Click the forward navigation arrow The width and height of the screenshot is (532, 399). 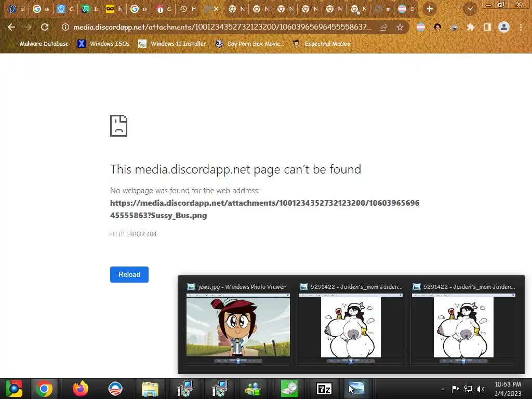pyautogui.click(x=28, y=27)
